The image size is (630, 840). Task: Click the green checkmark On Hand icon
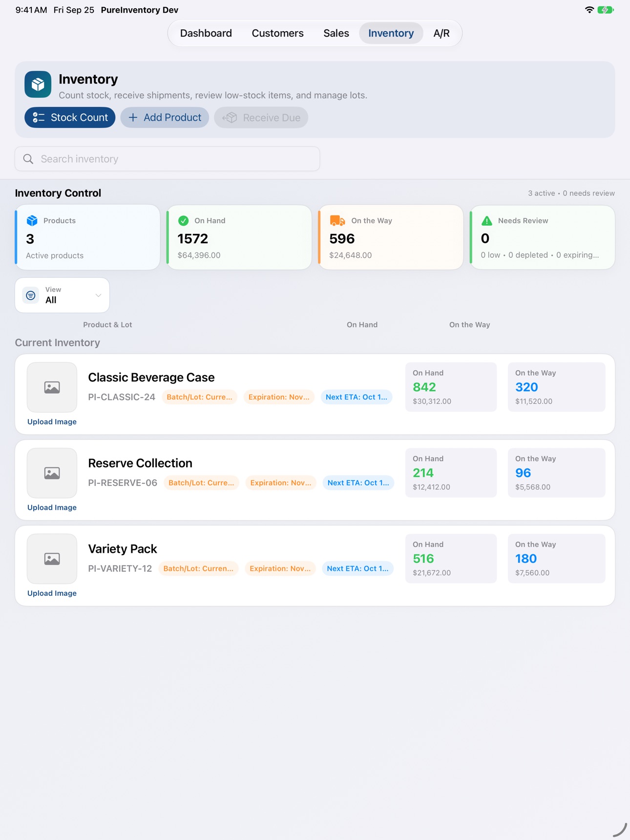pos(184,221)
